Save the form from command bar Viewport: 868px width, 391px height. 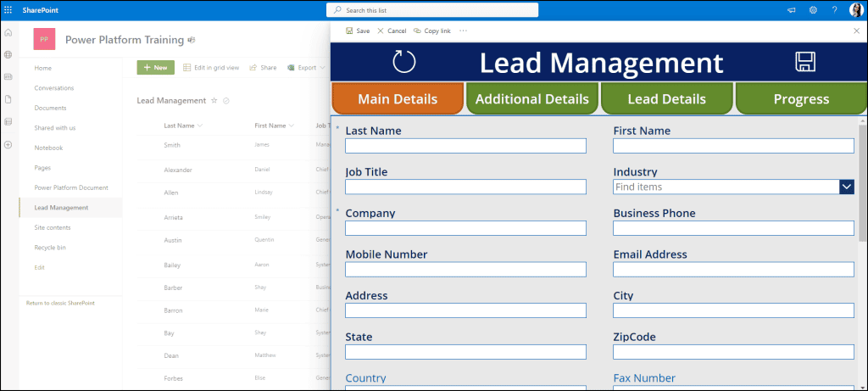[358, 31]
